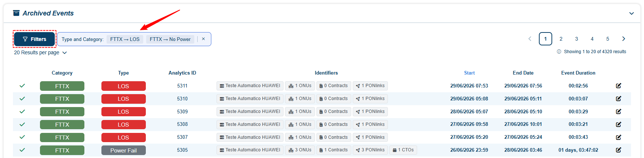Image resolution: width=644 pixels, height=158 pixels.
Task: Click Analytics ID 5309 cell
Action: 182,111
